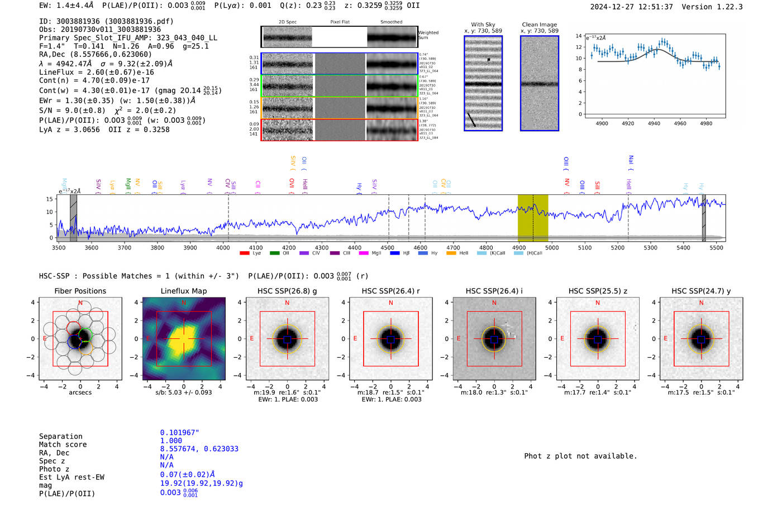782x532 pixels.
Task: Select the green-bordered 2D spectrum row
Action: [x=339, y=86]
